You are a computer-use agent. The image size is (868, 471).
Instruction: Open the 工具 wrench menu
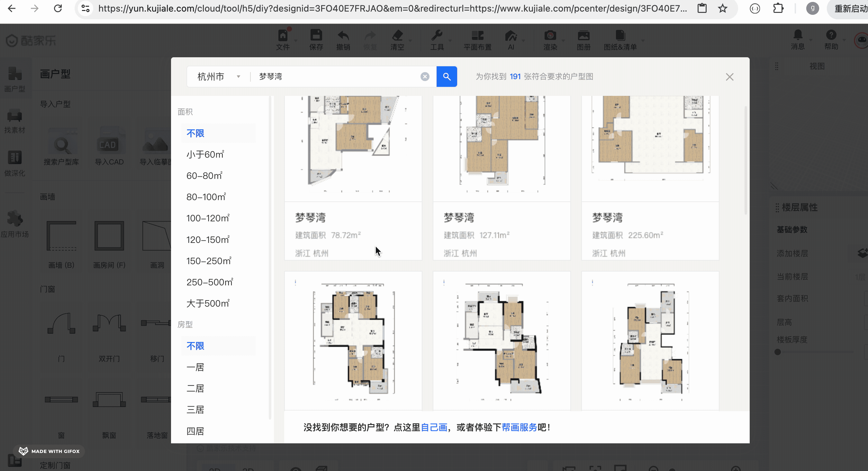437,40
